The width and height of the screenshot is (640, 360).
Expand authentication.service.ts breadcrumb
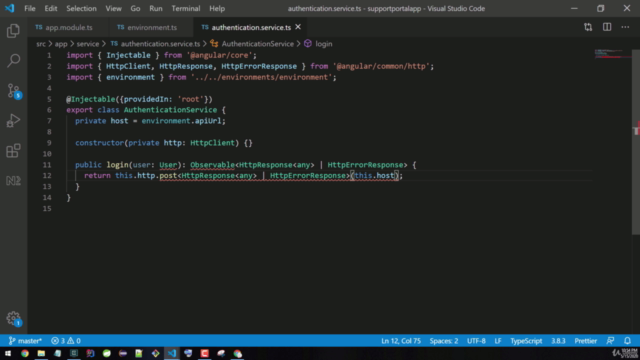click(x=160, y=44)
